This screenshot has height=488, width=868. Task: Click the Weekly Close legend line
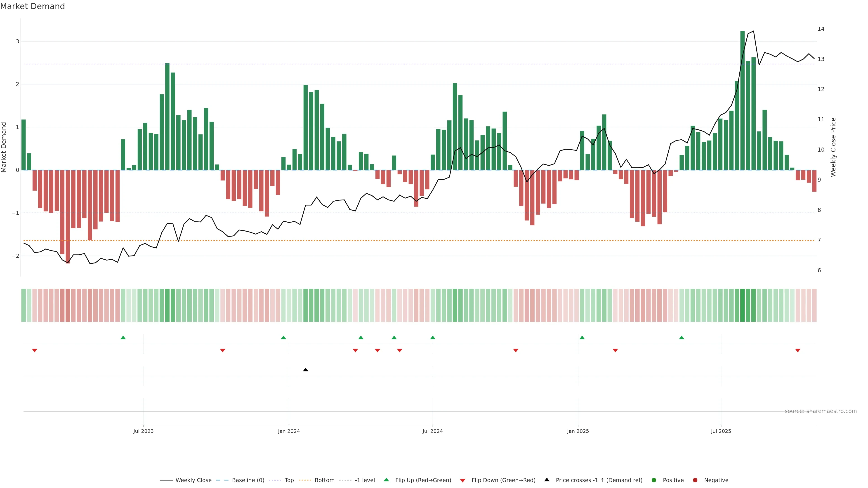click(x=166, y=480)
